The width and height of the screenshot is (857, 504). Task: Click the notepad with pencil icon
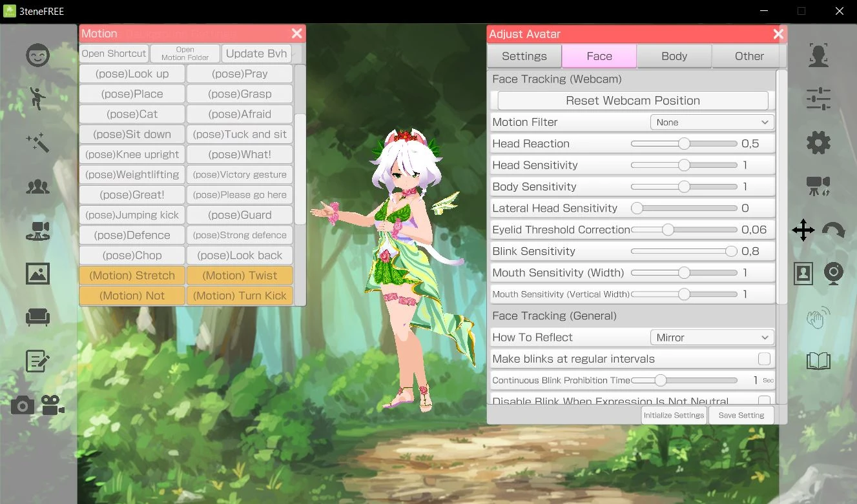(x=37, y=361)
